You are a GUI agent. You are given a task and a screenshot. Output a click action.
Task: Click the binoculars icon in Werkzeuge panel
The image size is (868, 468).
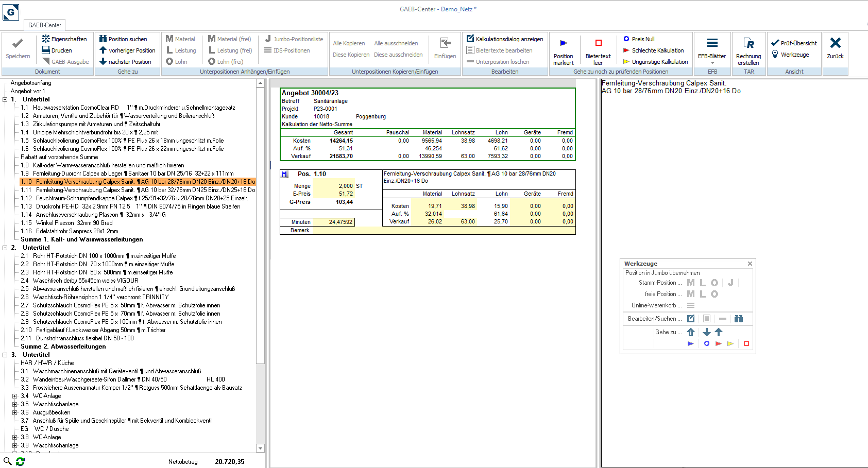[x=739, y=319]
